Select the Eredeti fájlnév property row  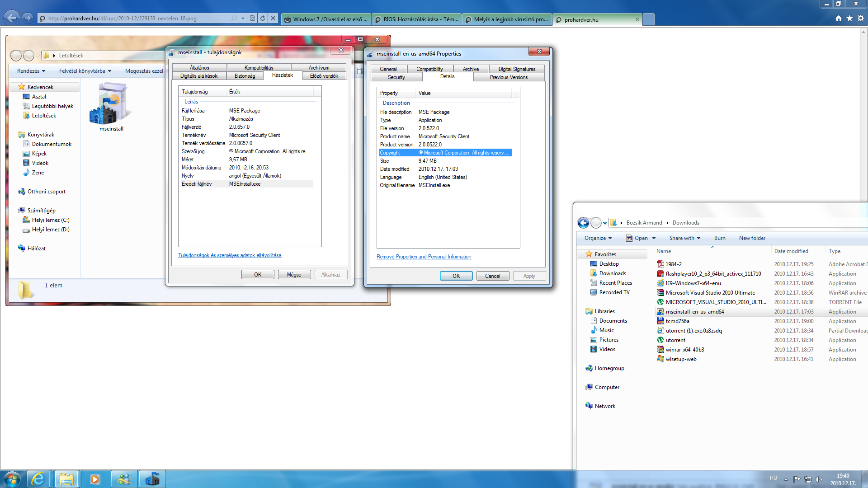(x=247, y=184)
